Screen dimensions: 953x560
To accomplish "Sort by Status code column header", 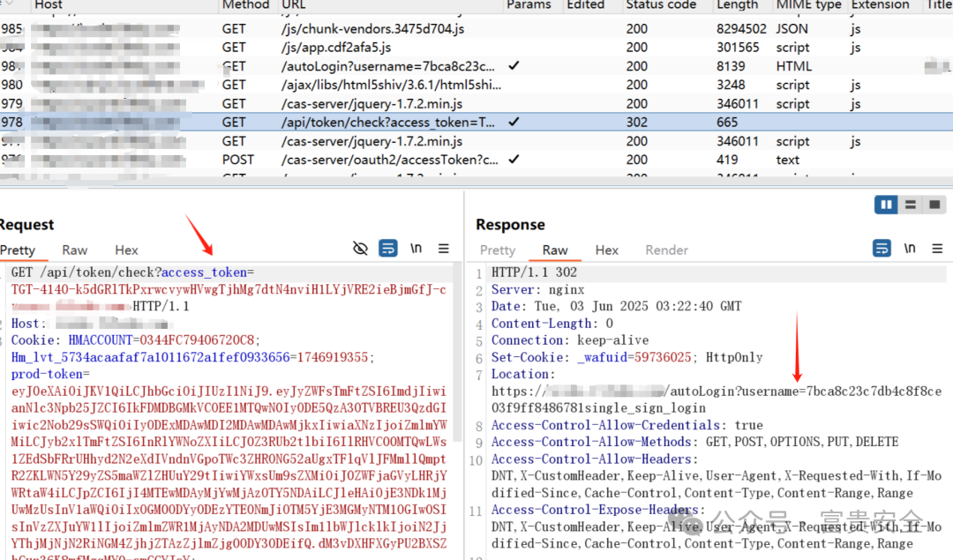I will (661, 5).
